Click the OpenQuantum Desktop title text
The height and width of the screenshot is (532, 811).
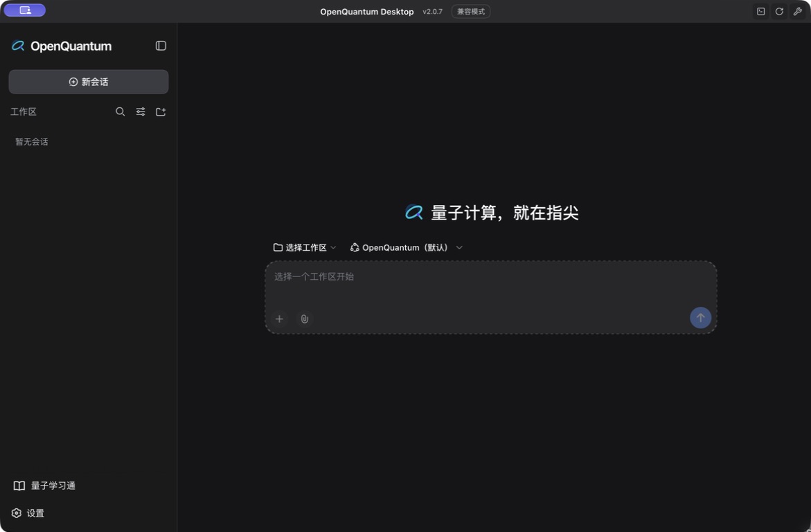tap(366, 11)
